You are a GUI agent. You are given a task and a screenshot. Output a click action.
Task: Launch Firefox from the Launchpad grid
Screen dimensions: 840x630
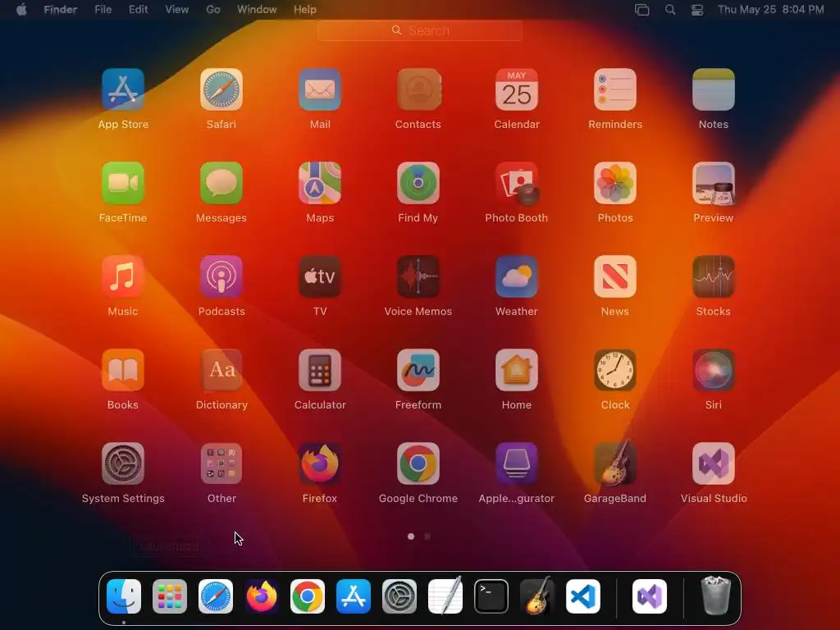[320, 463]
